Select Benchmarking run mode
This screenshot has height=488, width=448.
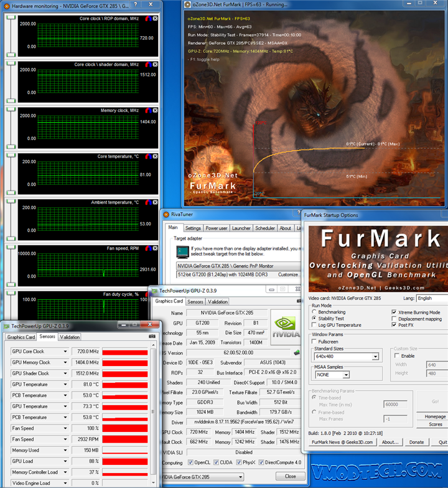coord(314,312)
